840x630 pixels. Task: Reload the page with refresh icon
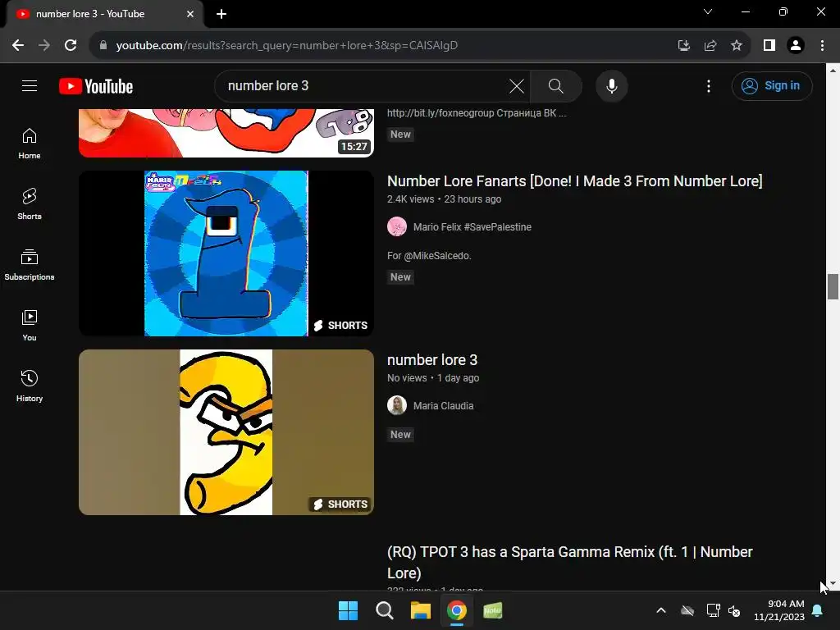point(71,45)
